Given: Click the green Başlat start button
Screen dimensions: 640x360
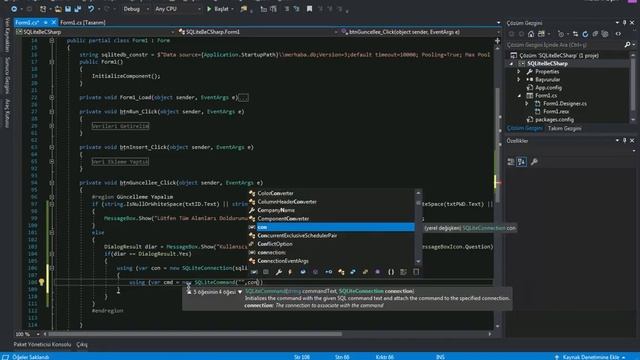Looking at the screenshot, I should [218, 9].
